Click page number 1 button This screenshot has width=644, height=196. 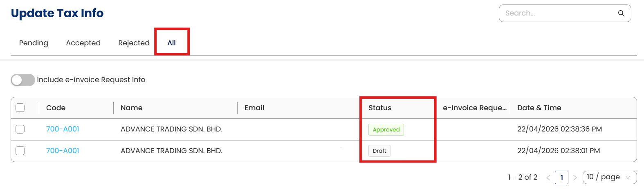pyautogui.click(x=561, y=178)
